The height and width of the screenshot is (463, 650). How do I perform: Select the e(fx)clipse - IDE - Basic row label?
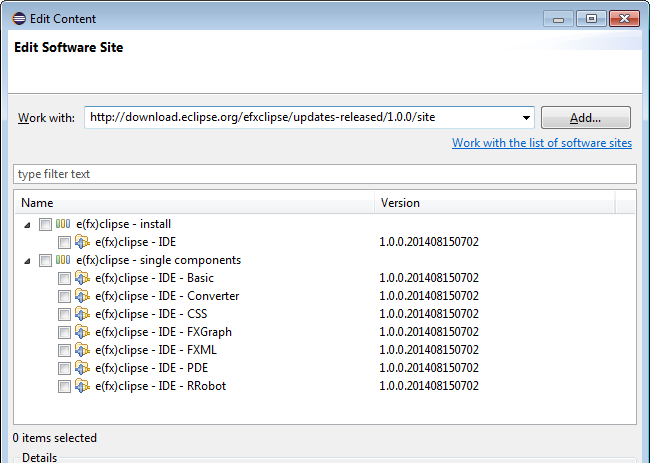(x=154, y=278)
